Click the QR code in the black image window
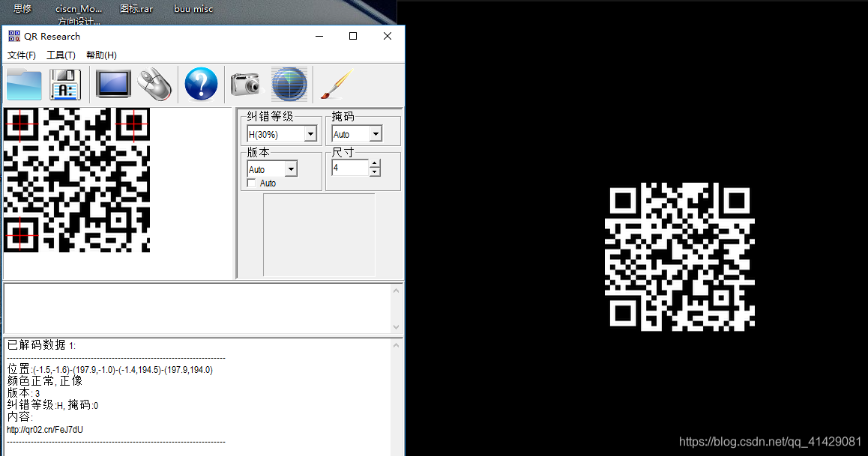The image size is (868, 456). coord(680,257)
